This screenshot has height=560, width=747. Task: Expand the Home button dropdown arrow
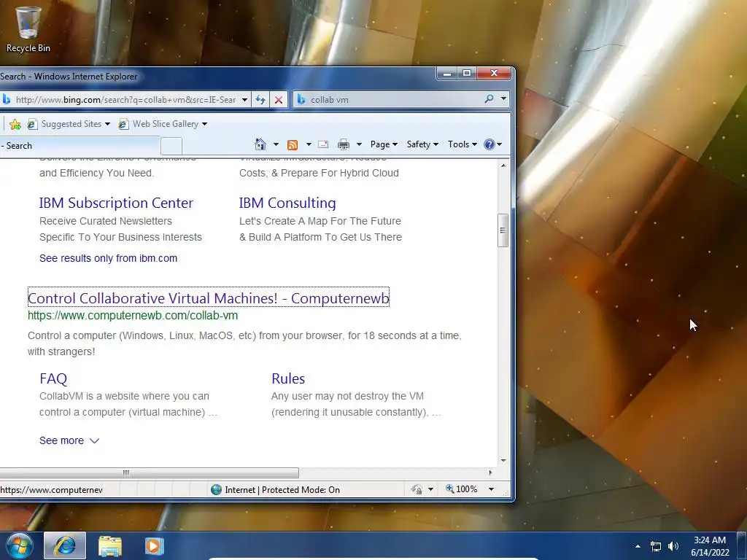coord(275,144)
